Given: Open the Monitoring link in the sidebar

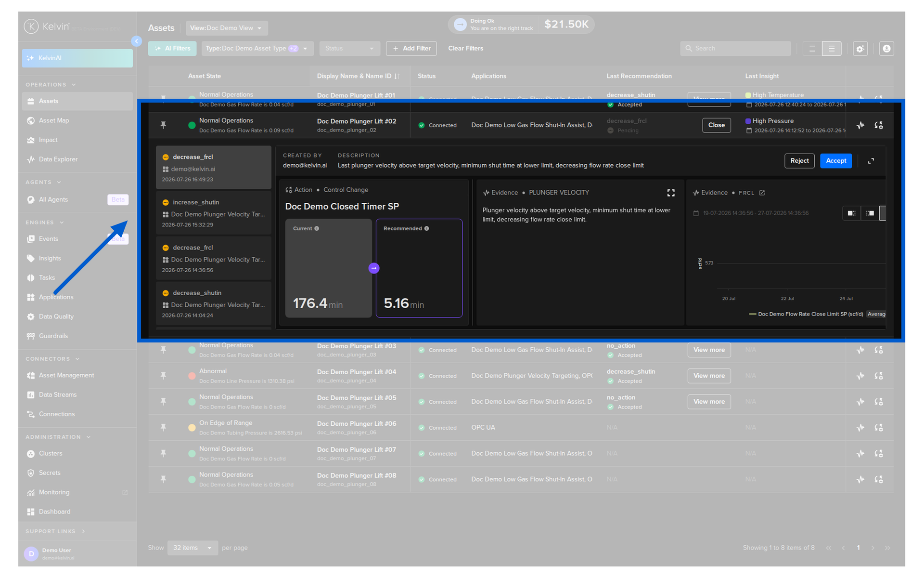Looking at the screenshot, I should [77, 492].
